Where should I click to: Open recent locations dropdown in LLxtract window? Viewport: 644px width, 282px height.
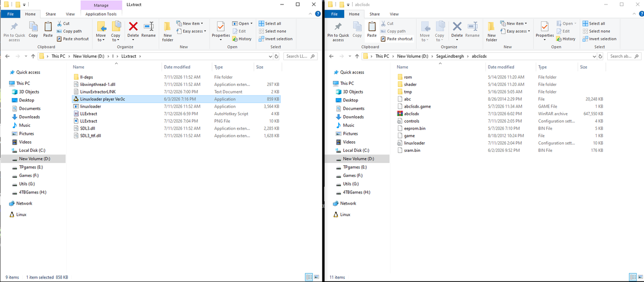[x=25, y=56]
